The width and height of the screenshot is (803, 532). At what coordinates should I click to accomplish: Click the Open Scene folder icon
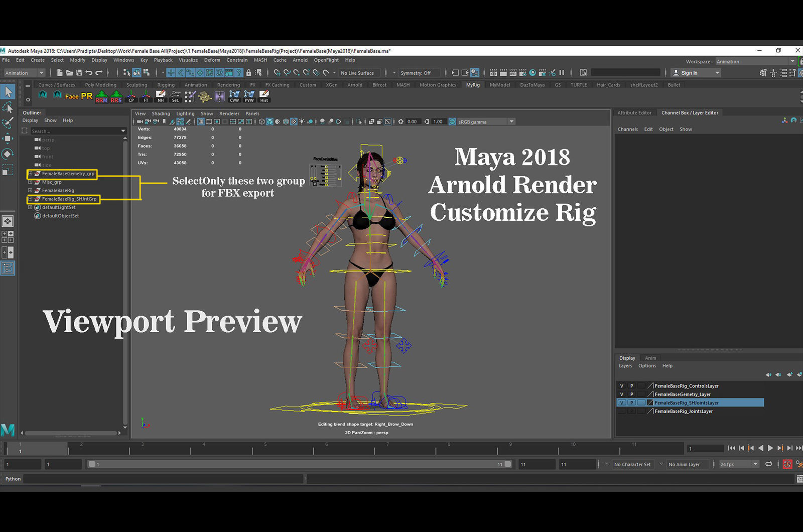coord(69,73)
